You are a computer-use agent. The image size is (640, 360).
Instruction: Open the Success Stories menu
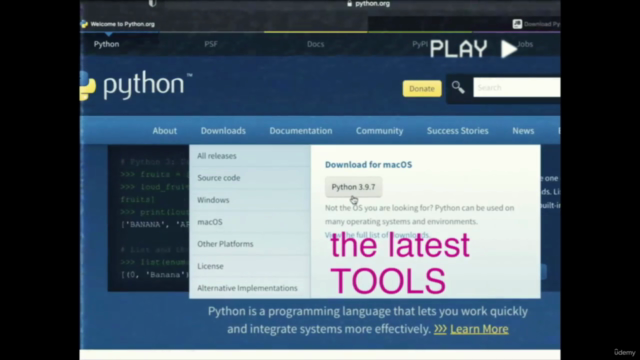458,131
